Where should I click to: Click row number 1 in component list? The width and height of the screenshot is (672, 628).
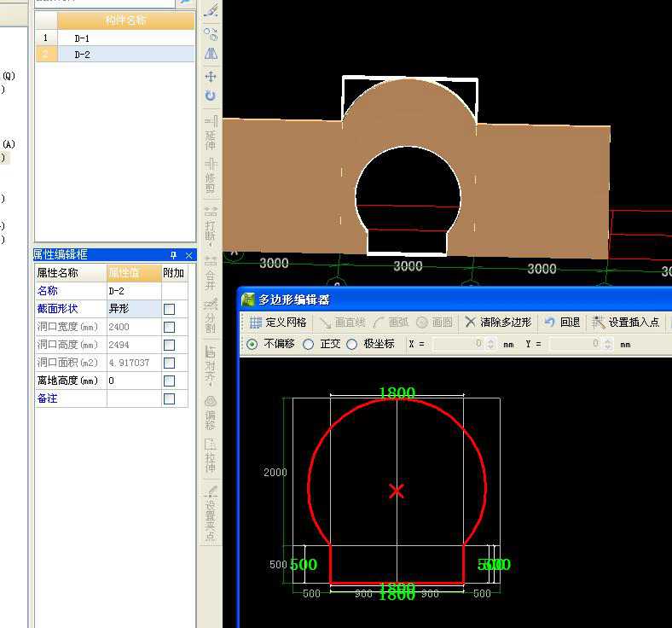tap(46, 38)
